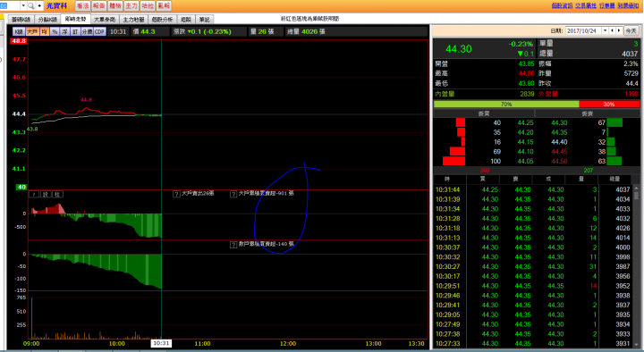Go to previous date with left arrow
The image size is (644, 352).
612,30
